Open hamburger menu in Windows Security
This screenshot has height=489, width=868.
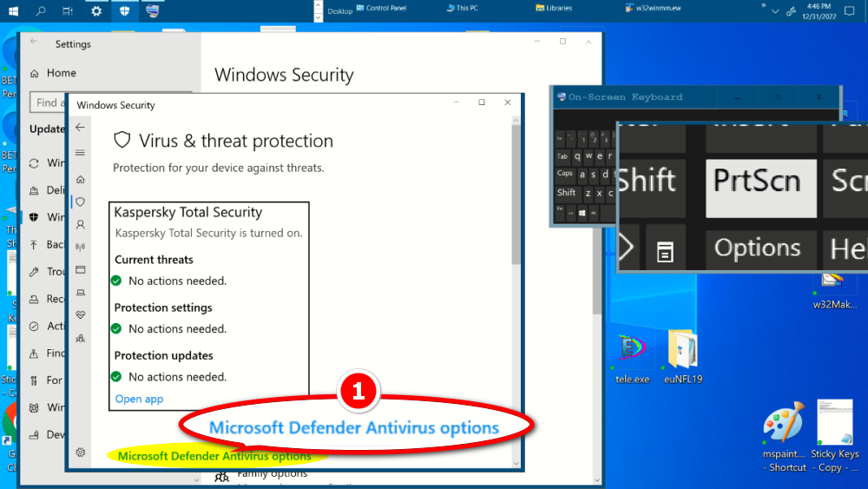click(80, 153)
